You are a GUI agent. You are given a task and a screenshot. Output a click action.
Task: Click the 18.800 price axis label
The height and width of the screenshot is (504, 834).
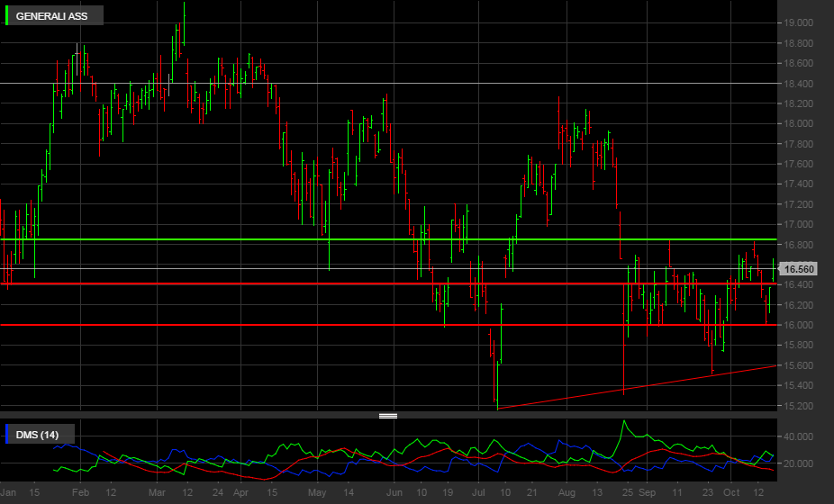point(798,43)
